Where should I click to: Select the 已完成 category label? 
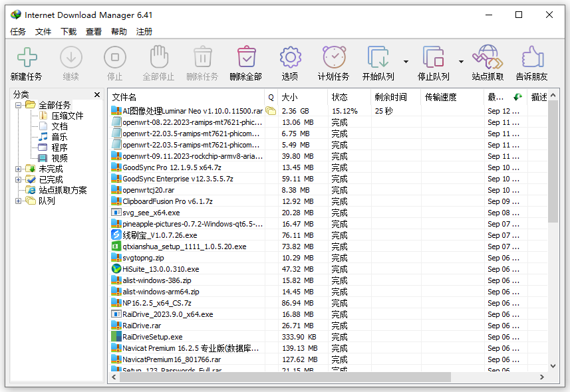(51, 179)
